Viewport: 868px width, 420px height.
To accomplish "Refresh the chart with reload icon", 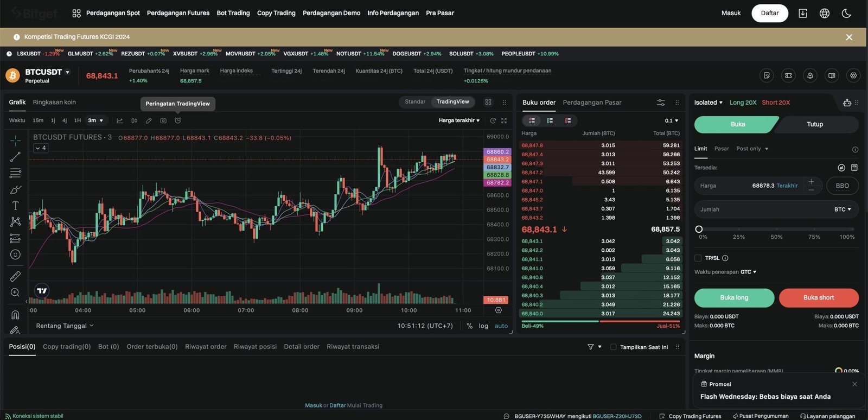I will point(493,120).
